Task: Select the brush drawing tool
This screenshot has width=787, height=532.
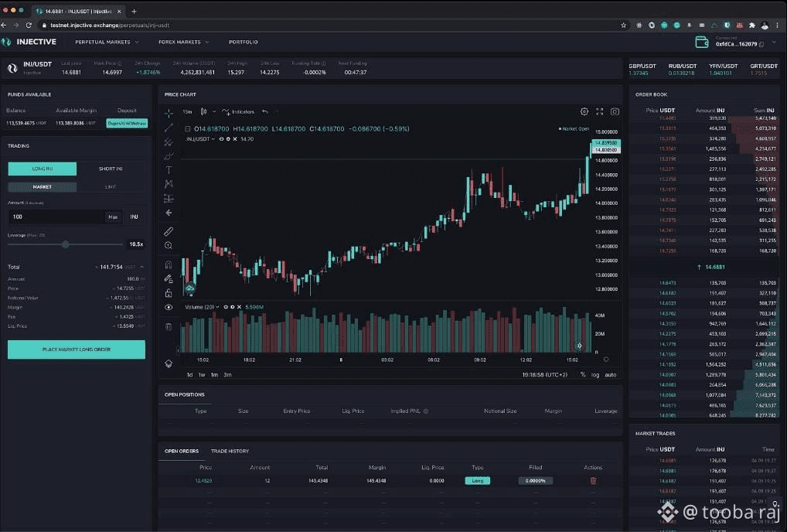Action: pyautogui.click(x=169, y=156)
